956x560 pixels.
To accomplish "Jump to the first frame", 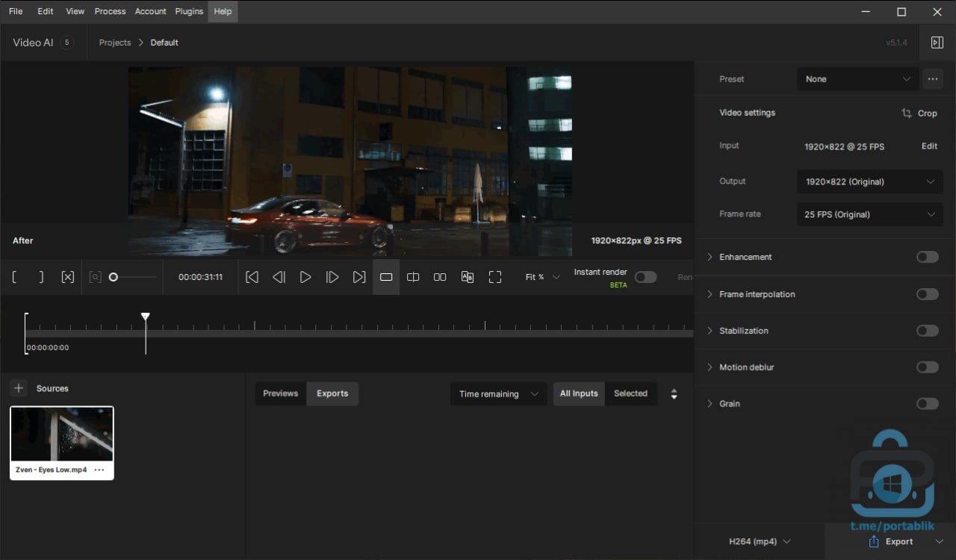I will click(x=252, y=277).
